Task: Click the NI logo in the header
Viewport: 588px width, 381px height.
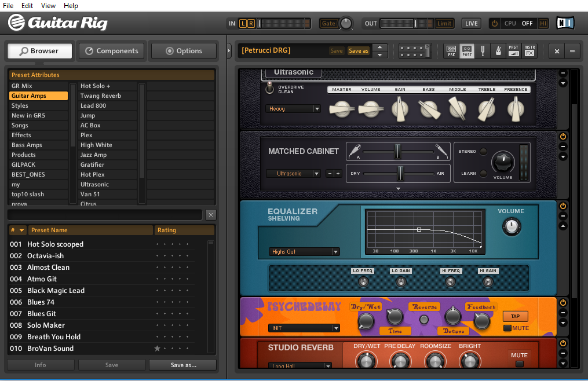Action: (x=565, y=23)
